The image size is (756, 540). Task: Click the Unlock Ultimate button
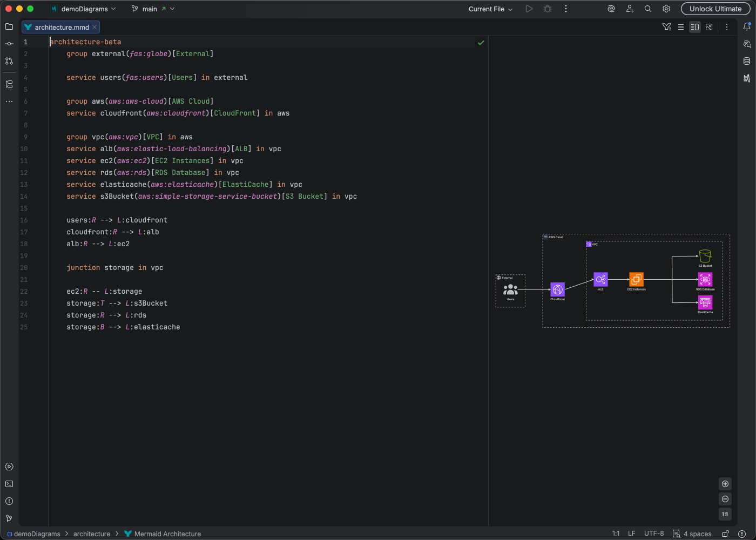click(x=715, y=9)
